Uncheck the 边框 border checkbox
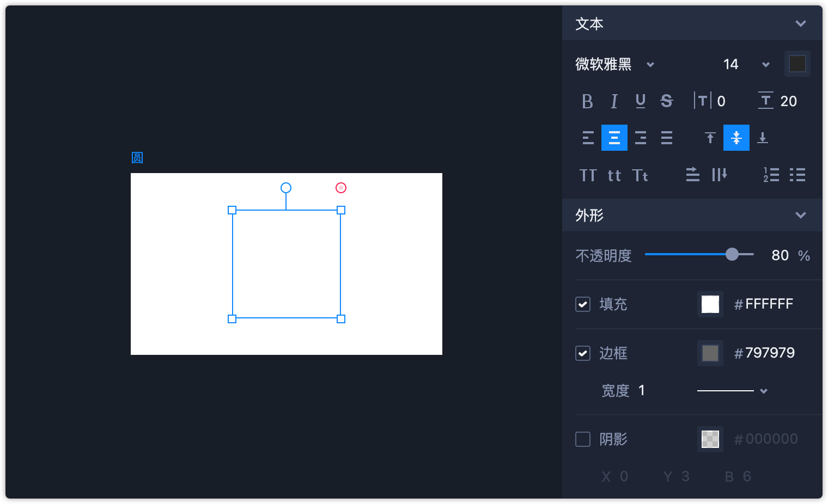 coord(583,353)
